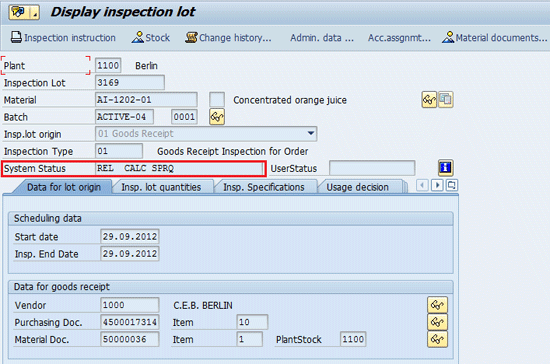Image resolution: width=550 pixels, height=364 pixels.
Task: Click copy icon next to material description
Action: [x=445, y=100]
